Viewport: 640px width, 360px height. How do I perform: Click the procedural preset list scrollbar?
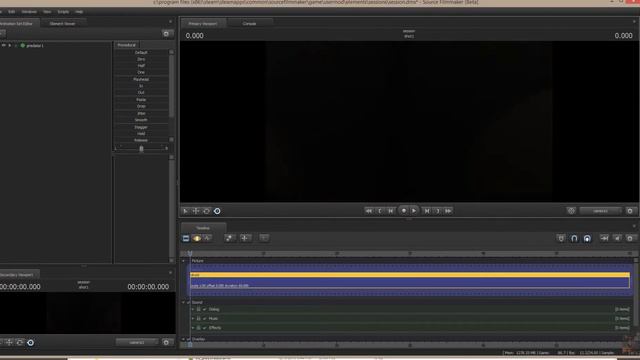[x=171, y=85]
